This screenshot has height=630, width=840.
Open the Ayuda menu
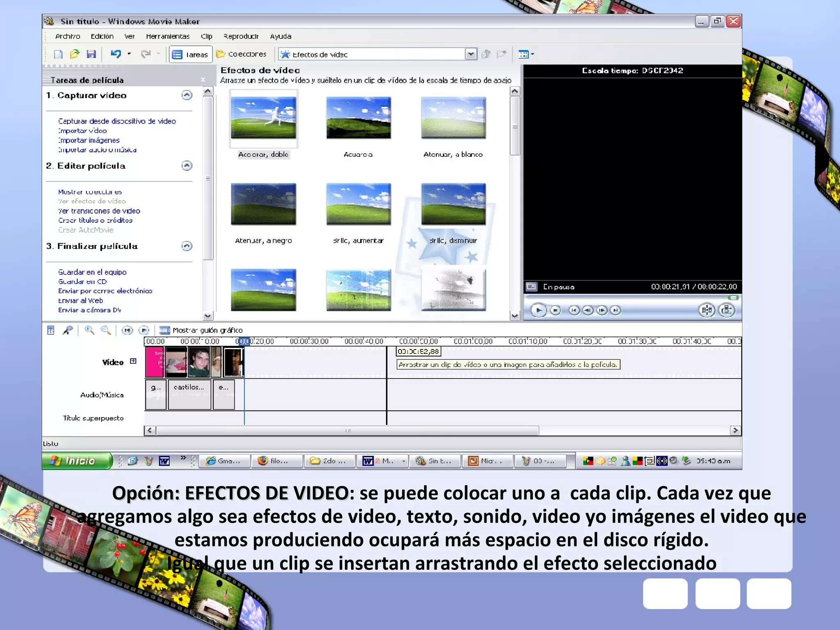click(x=281, y=37)
